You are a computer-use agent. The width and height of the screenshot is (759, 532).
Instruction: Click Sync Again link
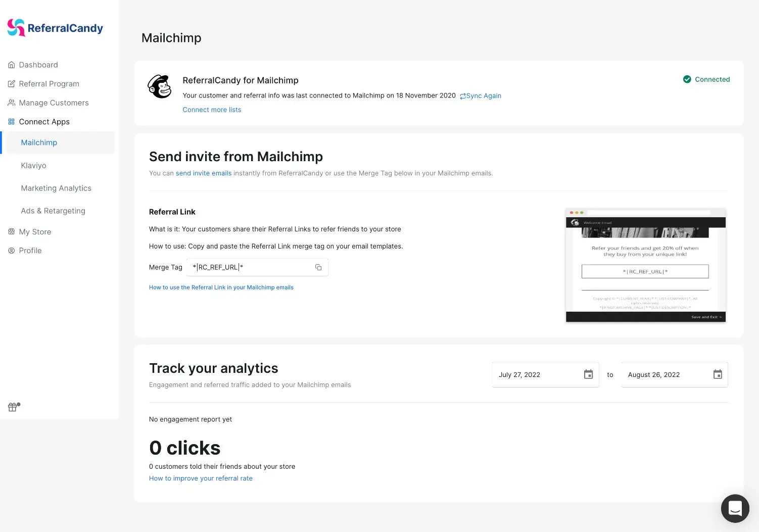(481, 95)
